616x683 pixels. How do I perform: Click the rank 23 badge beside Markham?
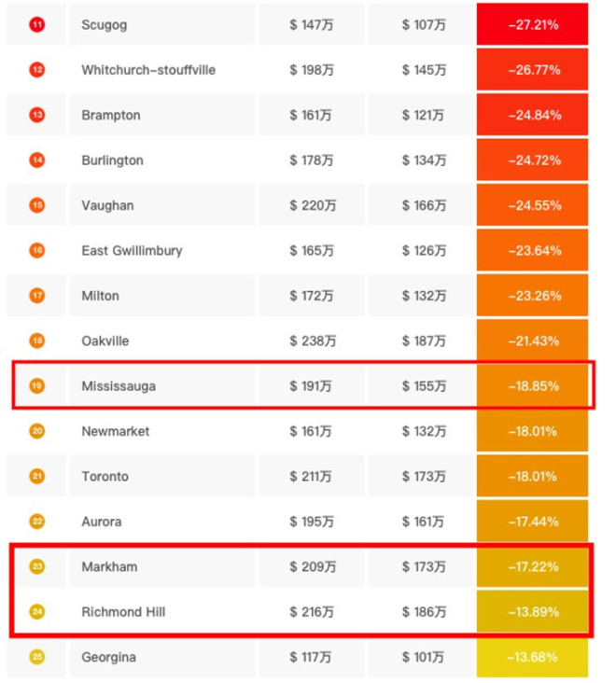tap(37, 566)
